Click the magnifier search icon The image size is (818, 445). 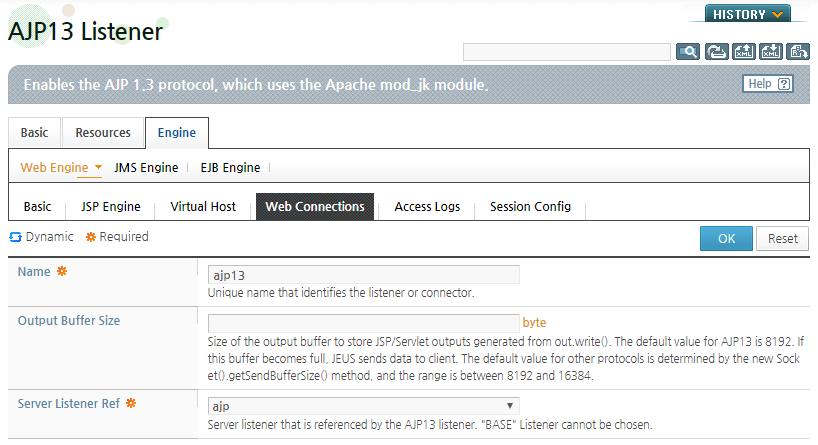pyautogui.click(x=688, y=52)
